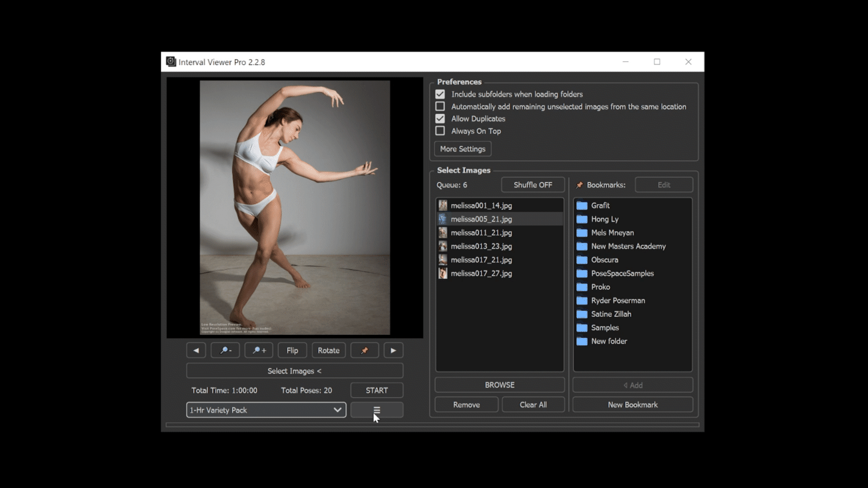Open Satine Zillah bookmark
The width and height of the screenshot is (868, 488).
tap(632, 314)
